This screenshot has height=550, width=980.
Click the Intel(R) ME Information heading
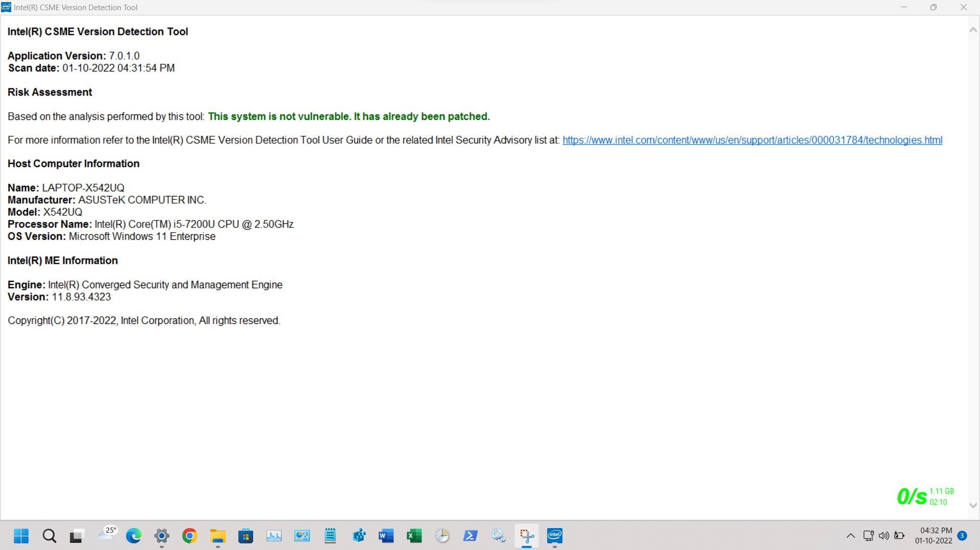click(x=63, y=261)
